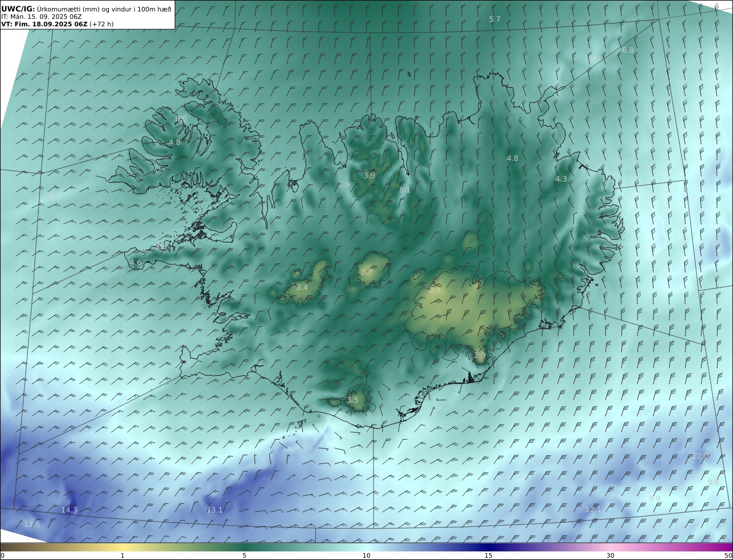Click the 10 tick on the colour scale
The height and width of the screenshot is (560, 733).
tap(366, 555)
